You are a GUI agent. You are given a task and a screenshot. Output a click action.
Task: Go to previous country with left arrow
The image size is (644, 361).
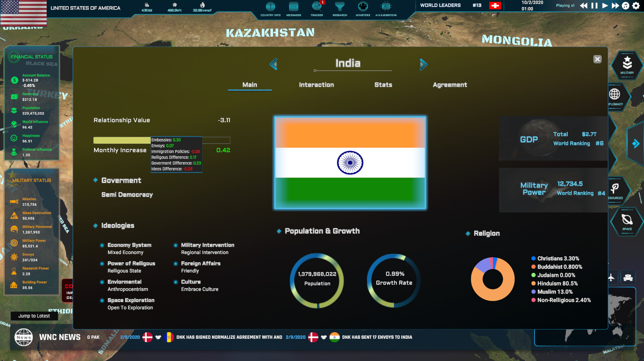tap(273, 64)
